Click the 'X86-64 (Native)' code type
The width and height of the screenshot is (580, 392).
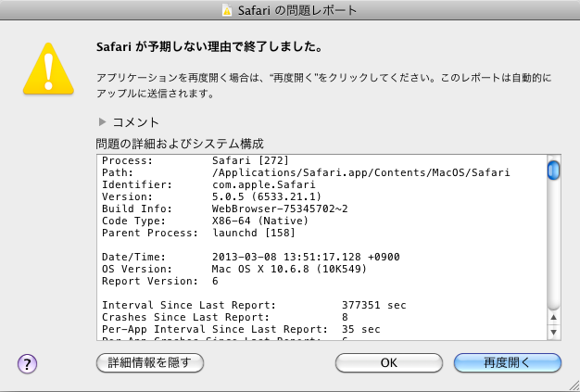pos(260,221)
